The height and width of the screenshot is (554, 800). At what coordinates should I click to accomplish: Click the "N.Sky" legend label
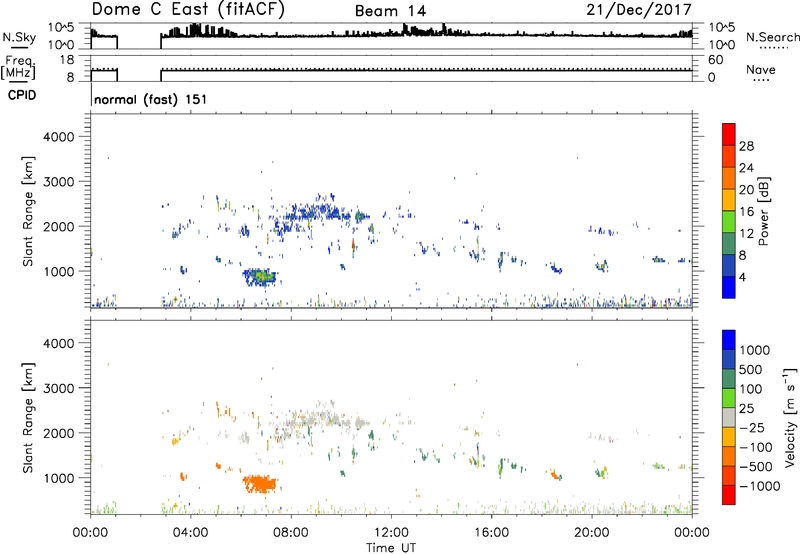(19, 37)
